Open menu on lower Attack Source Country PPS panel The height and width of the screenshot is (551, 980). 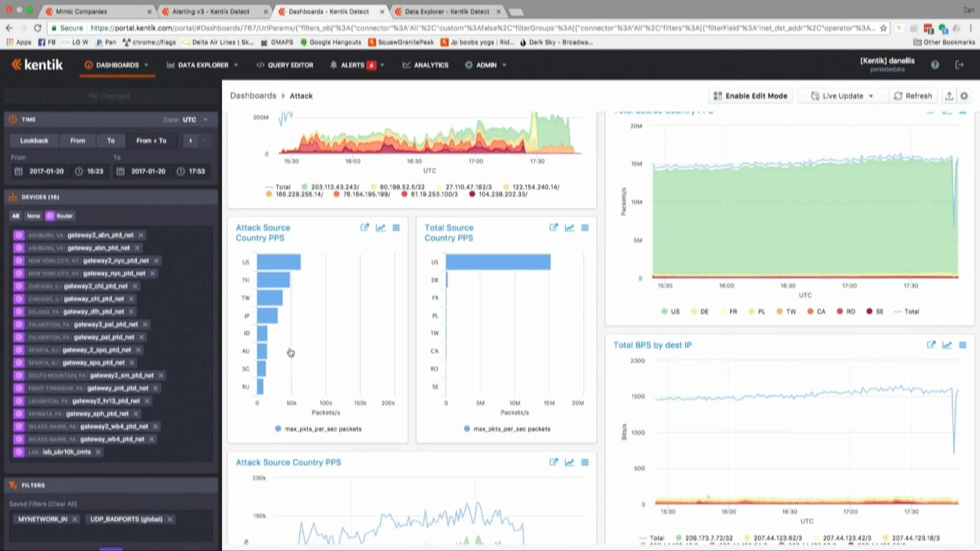click(585, 462)
